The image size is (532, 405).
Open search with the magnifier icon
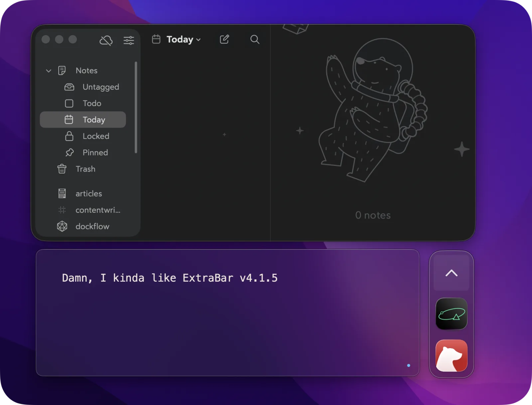click(255, 39)
